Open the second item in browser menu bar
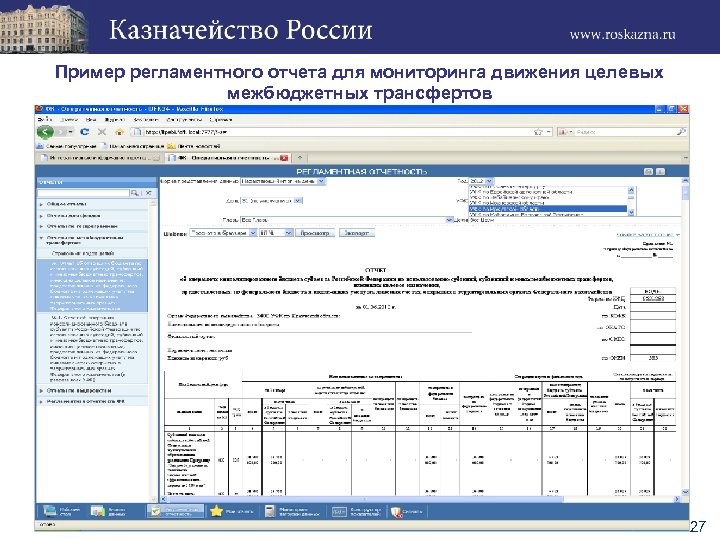 (69, 119)
